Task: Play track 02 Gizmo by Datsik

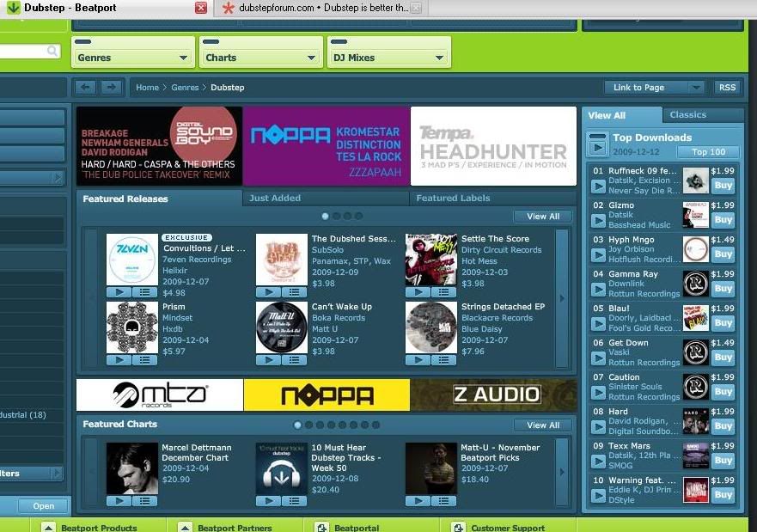Action: 598,221
